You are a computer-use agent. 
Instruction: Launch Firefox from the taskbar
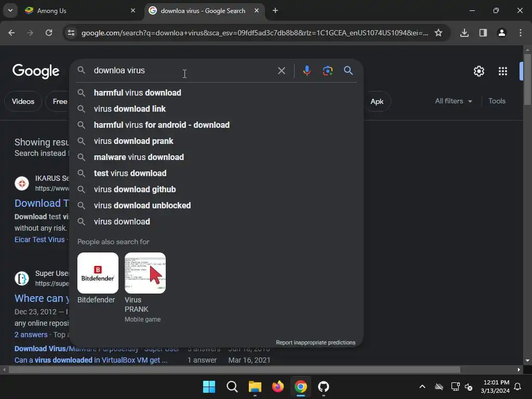[278, 387]
